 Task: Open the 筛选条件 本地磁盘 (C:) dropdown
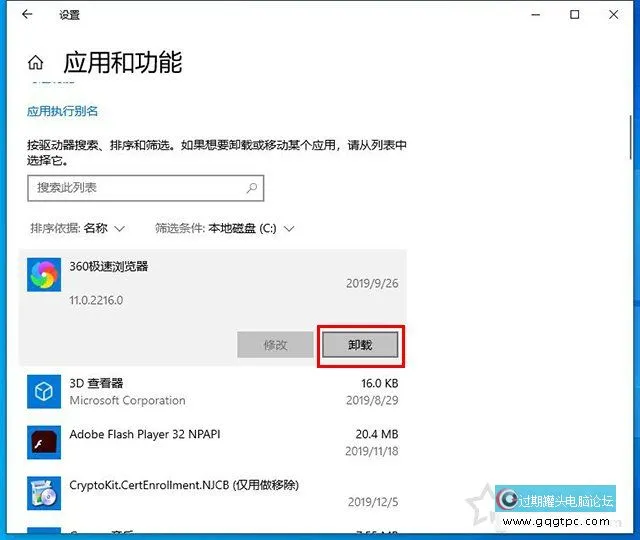[x=224, y=228]
